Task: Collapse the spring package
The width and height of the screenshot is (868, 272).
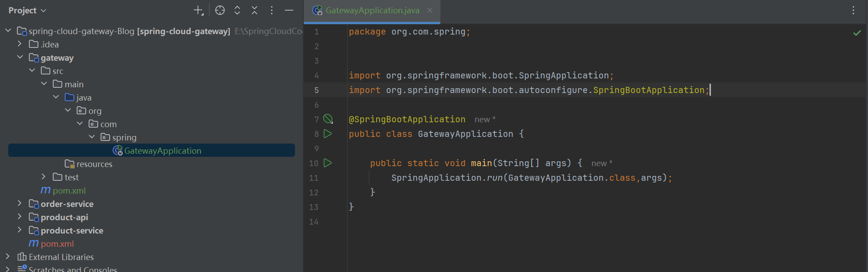Action: (92, 137)
